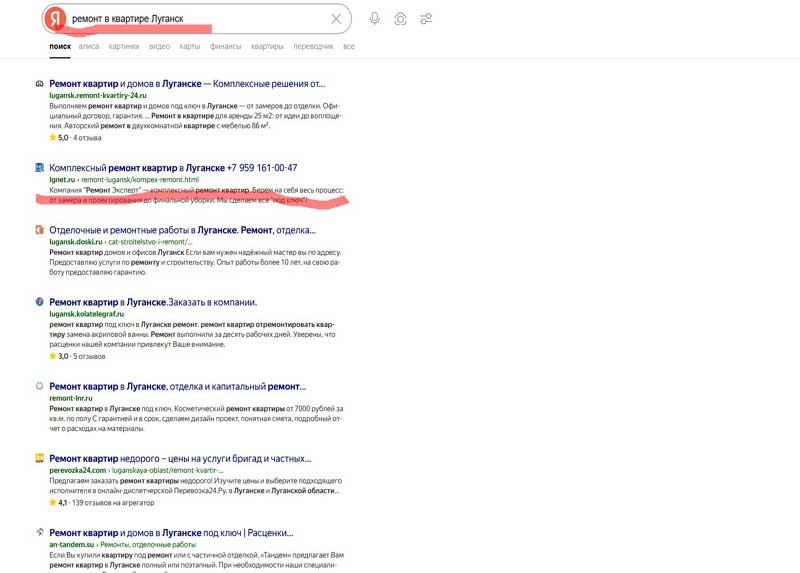Image resolution: width=800 pixels, height=573 pixels.
Task: Switch to the переводчик tab
Action: click(x=313, y=46)
